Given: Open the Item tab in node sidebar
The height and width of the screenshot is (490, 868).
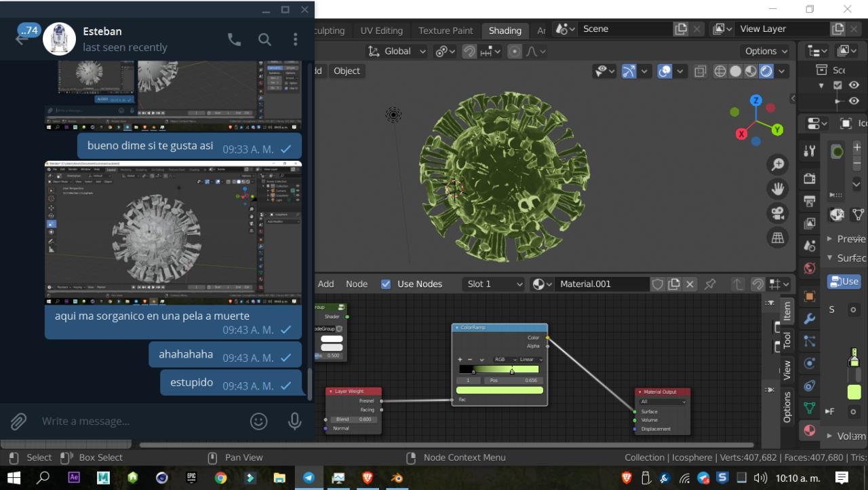Looking at the screenshot, I should [787, 311].
